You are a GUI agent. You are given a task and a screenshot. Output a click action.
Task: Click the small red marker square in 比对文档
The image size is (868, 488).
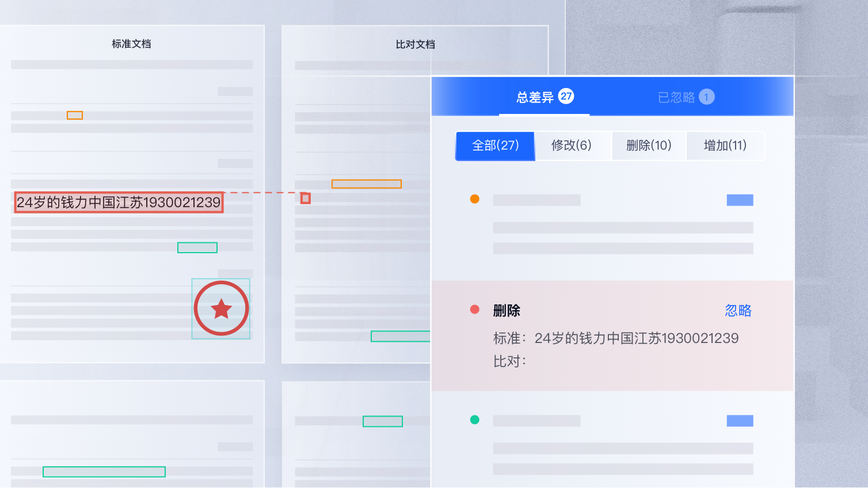pos(306,198)
